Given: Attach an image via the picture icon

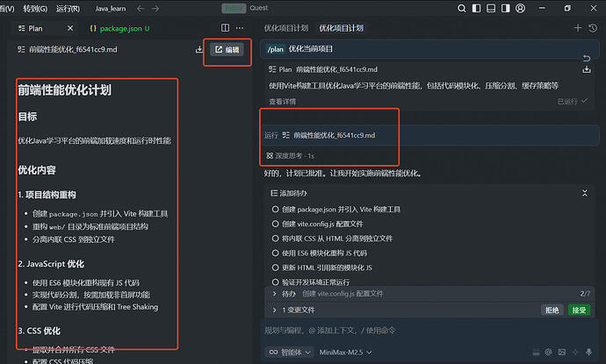Looking at the screenshot, I should click(x=562, y=352).
